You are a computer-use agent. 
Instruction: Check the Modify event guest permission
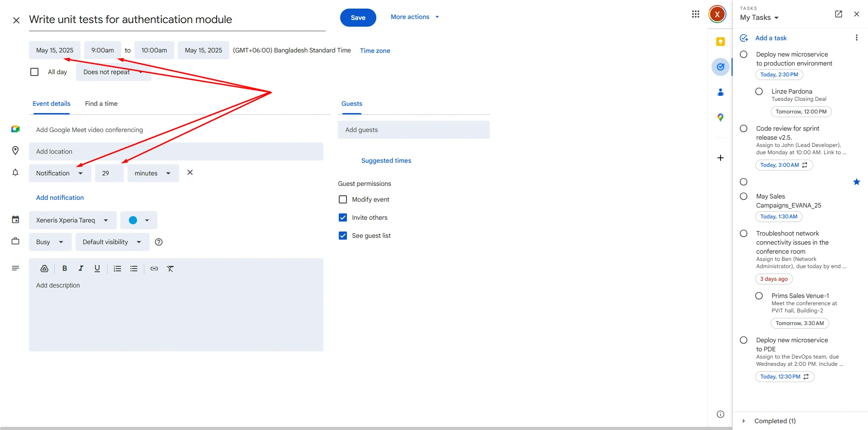[343, 199]
